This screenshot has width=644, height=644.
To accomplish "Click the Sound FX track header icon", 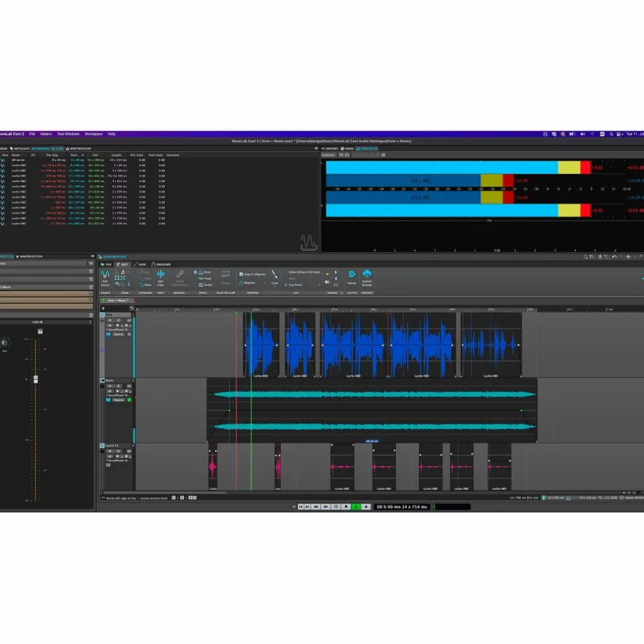I will 102,446.
